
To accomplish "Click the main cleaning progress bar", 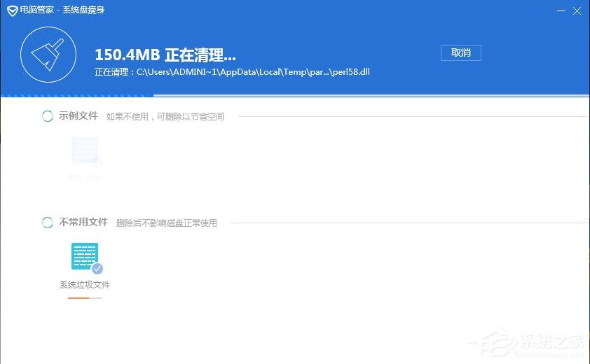I will pos(294,95).
